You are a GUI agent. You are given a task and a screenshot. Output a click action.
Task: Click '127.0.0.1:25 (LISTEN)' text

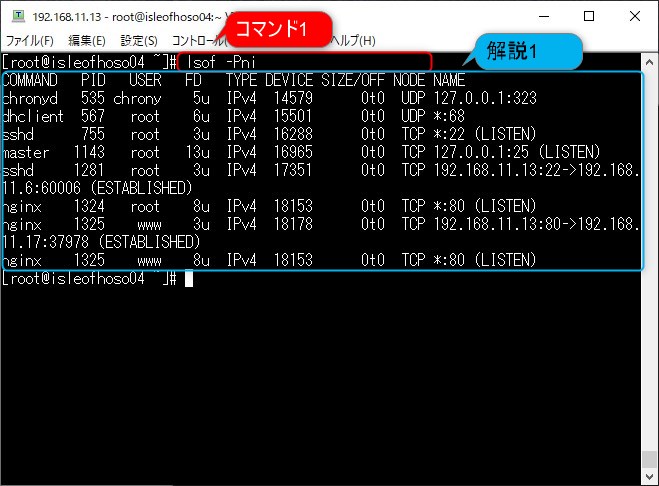[517, 153]
